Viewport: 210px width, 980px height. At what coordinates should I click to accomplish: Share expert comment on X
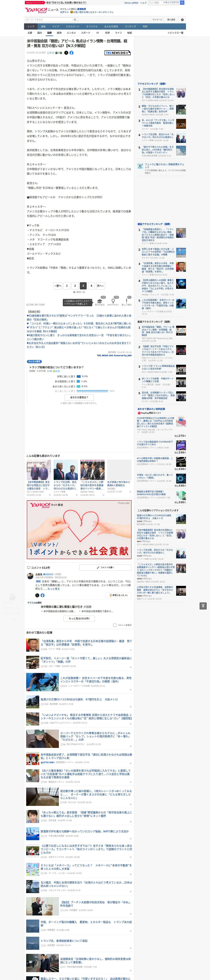37,595
